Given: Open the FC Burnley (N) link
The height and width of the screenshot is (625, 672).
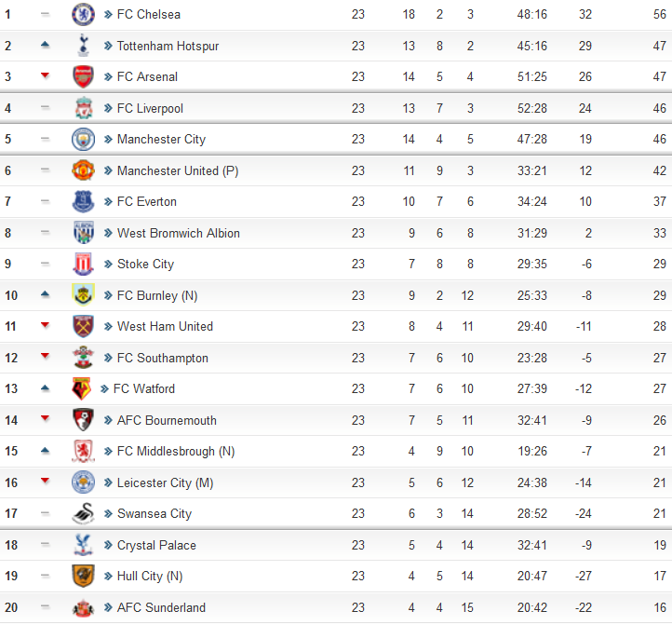Looking at the screenshot, I should pos(157,295).
